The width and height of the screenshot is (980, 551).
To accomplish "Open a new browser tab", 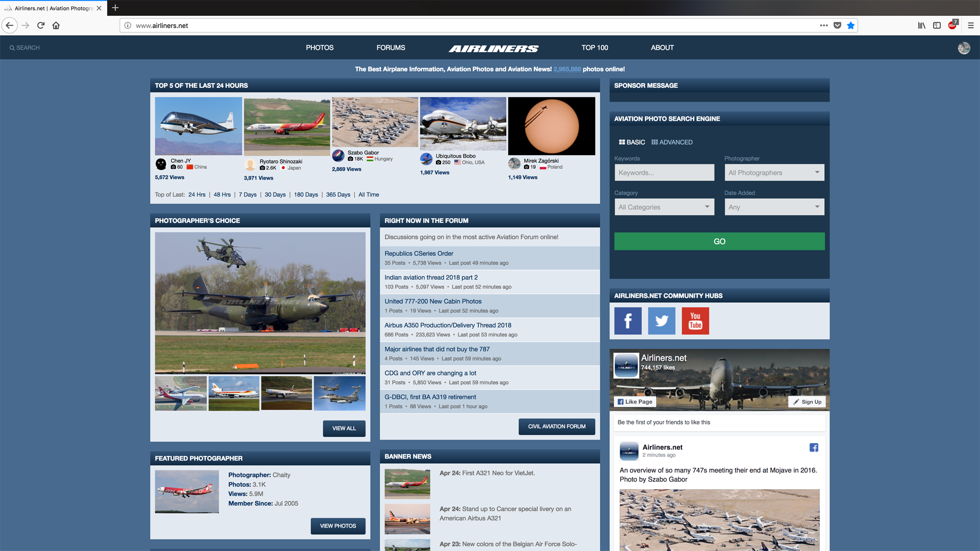I will coord(115,8).
